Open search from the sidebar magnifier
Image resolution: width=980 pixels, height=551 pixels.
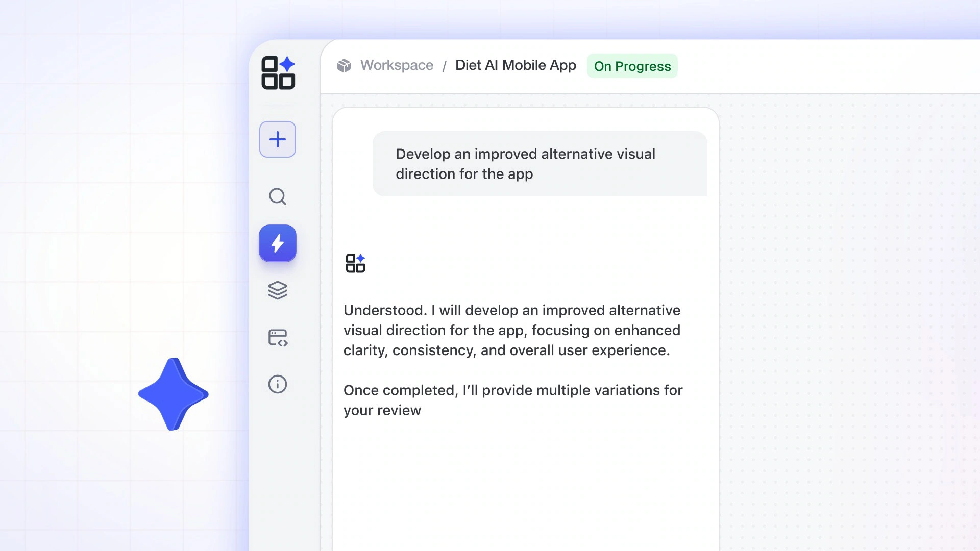click(x=278, y=196)
